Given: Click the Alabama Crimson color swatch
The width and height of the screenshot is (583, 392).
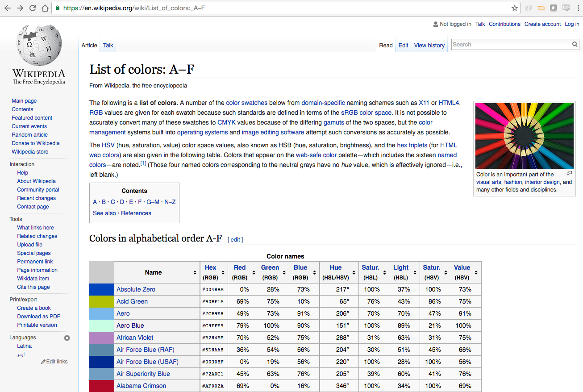Looking at the screenshot, I should coord(101,385).
